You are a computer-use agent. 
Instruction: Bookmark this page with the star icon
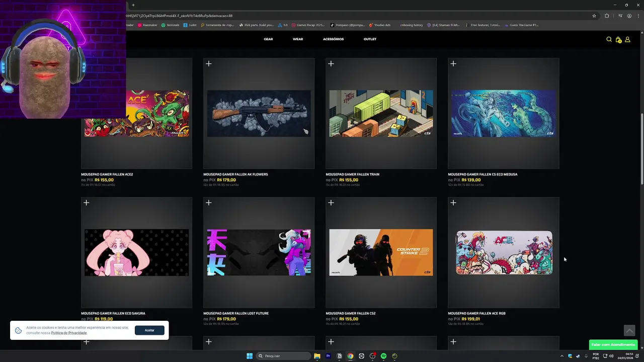click(x=594, y=16)
